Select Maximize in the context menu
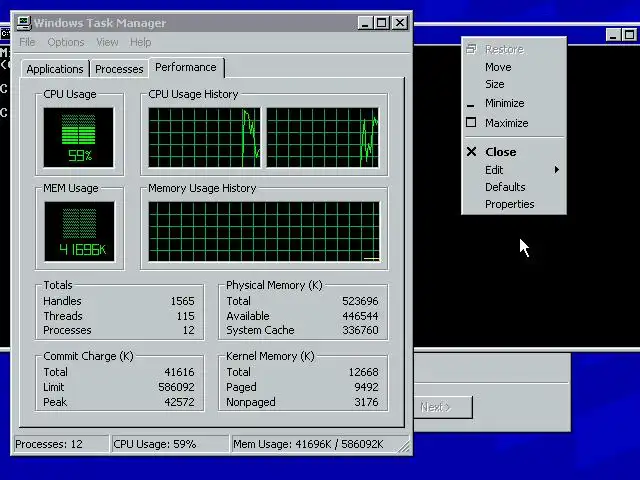640x480 pixels. pos(514,123)
